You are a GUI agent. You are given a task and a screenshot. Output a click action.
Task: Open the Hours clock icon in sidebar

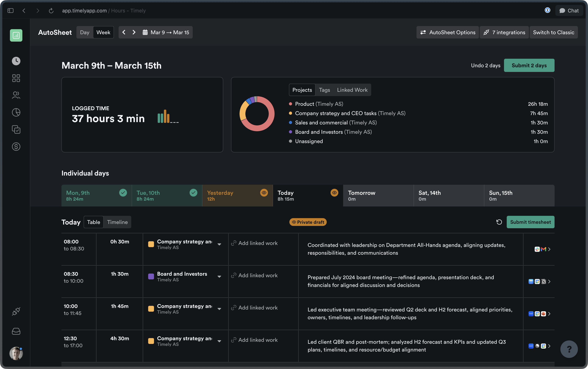(16, 61)
